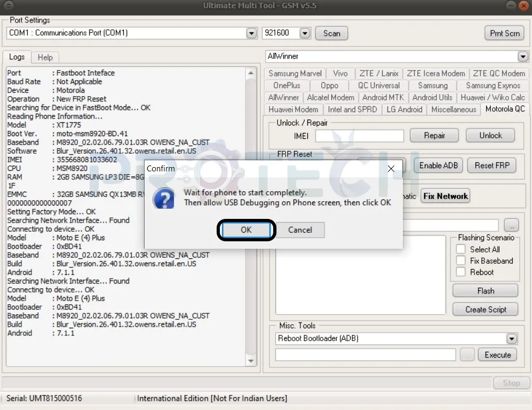
Task: Click the 'Operation : New FRP Reset' log line
Action: tap(57, 99)
